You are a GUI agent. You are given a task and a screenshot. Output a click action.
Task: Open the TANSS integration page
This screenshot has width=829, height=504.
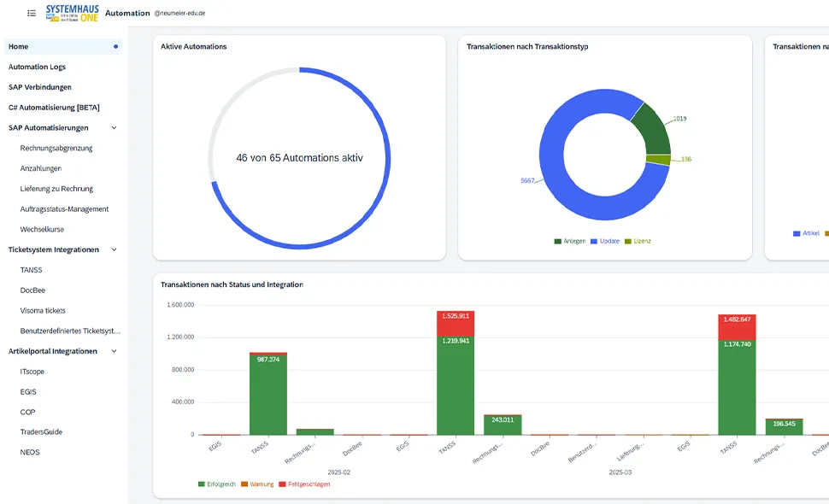(x=31, y=270)
